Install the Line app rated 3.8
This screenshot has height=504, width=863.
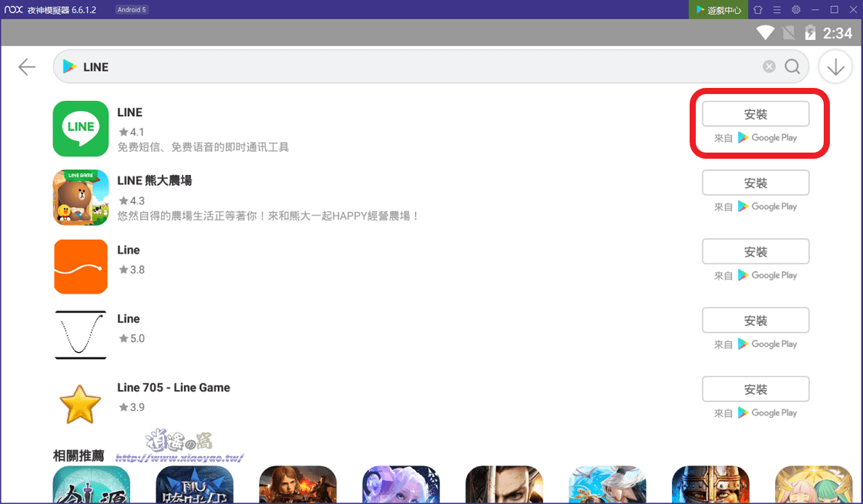tap(755, 251)
